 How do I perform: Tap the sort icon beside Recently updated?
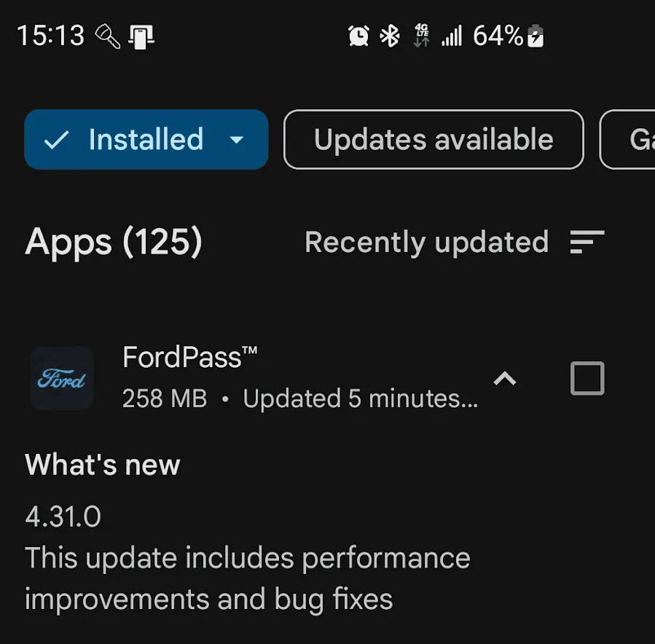coord(588,241)
